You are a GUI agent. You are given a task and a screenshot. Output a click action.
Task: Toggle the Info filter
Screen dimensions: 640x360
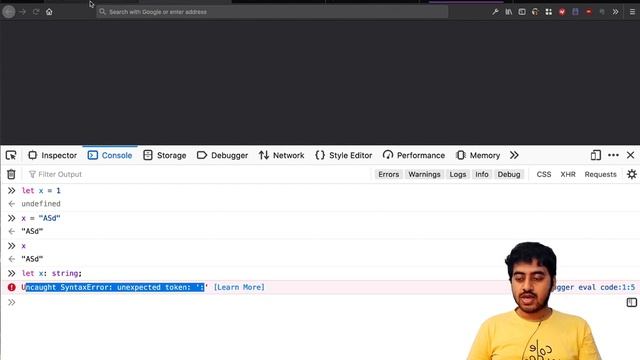(x=482, y=174)
